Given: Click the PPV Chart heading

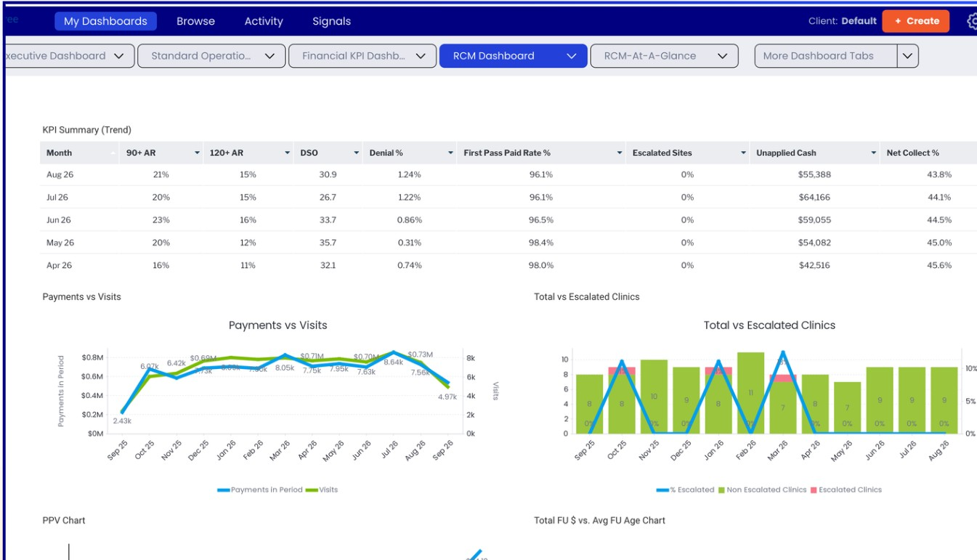Looking at the screenshot, I should (x=64, y=521).
